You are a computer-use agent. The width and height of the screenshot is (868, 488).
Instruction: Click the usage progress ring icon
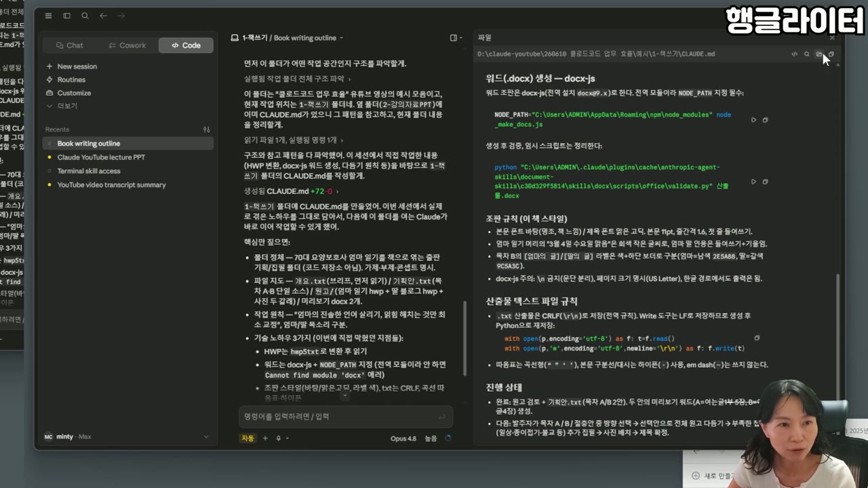(x=448, y=439)
